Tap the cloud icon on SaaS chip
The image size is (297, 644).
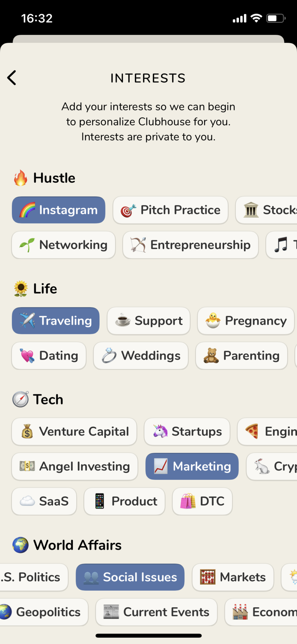click(x=27, y=501)
